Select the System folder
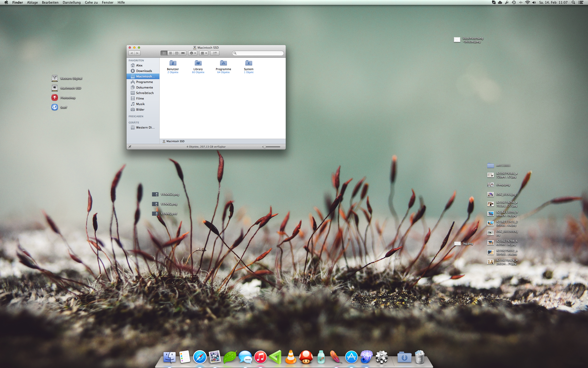The width and height of the screenshot is (588, 368). pos(249,67)
